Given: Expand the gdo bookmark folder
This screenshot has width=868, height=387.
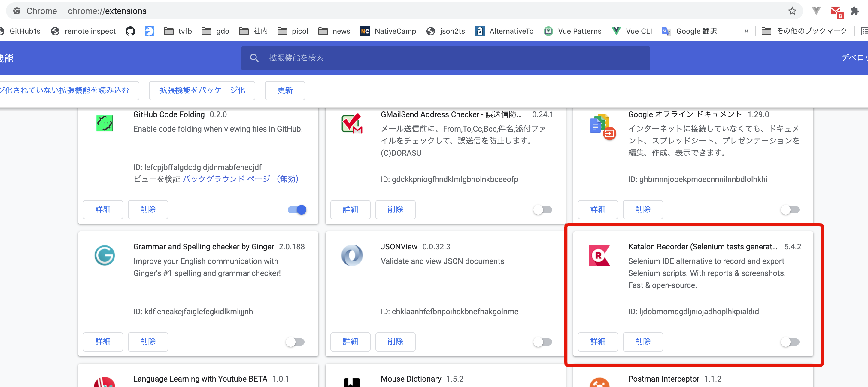Looking at the screenshot, I should coord(216,31).
